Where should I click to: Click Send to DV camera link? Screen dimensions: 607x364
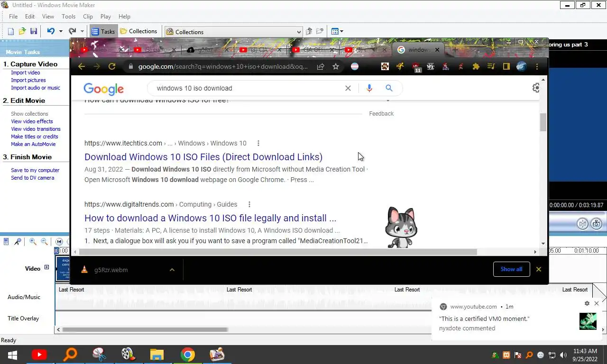32,178
